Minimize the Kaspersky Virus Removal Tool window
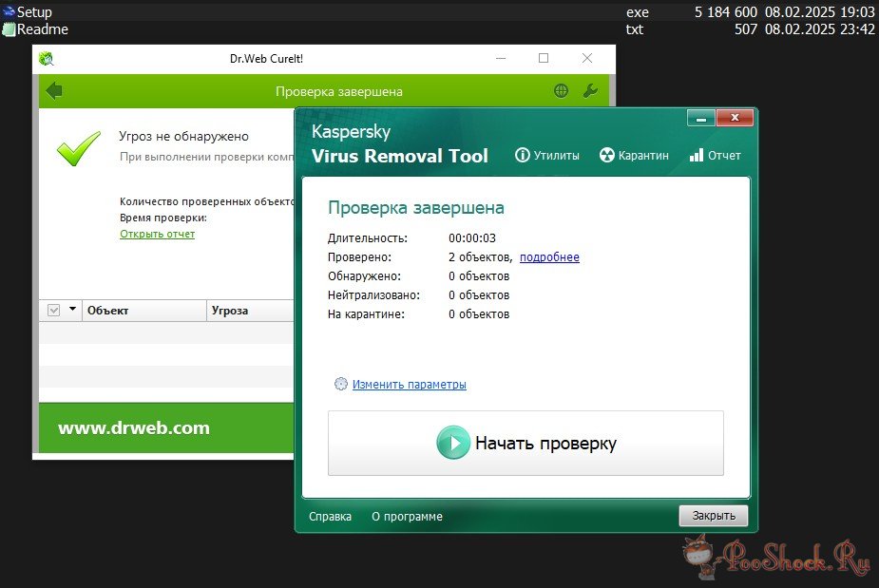The height and width of the screenshot is (588, 879). tap(700, 118)
